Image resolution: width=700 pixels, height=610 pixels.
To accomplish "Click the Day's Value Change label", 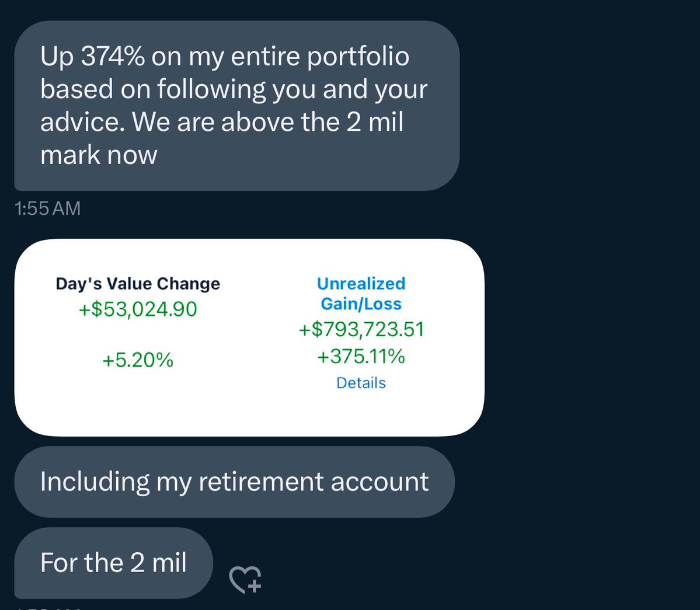I will click(138, 284).
